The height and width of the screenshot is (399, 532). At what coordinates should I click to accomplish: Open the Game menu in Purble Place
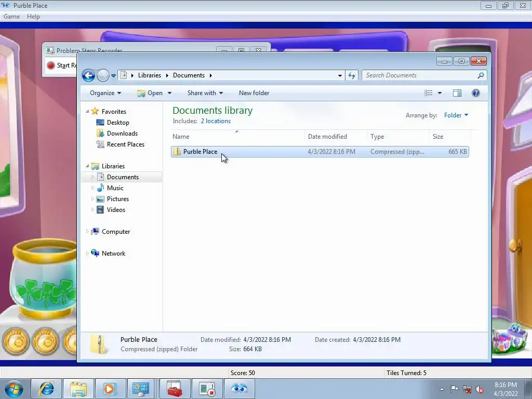click(11, 17)
